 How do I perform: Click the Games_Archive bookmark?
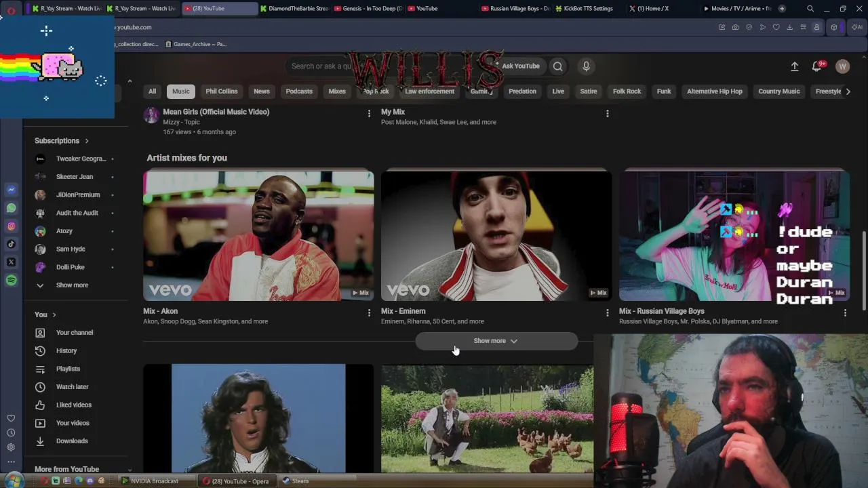[x=196, y=44]
